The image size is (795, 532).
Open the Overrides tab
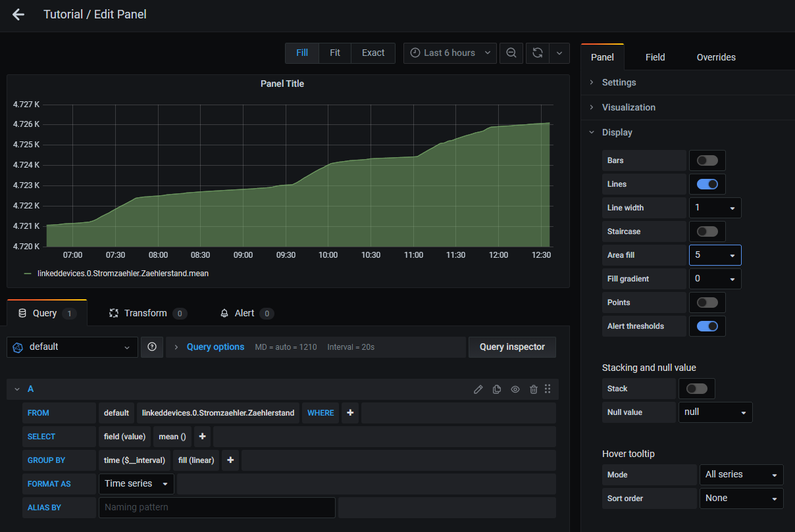(716, 57)
